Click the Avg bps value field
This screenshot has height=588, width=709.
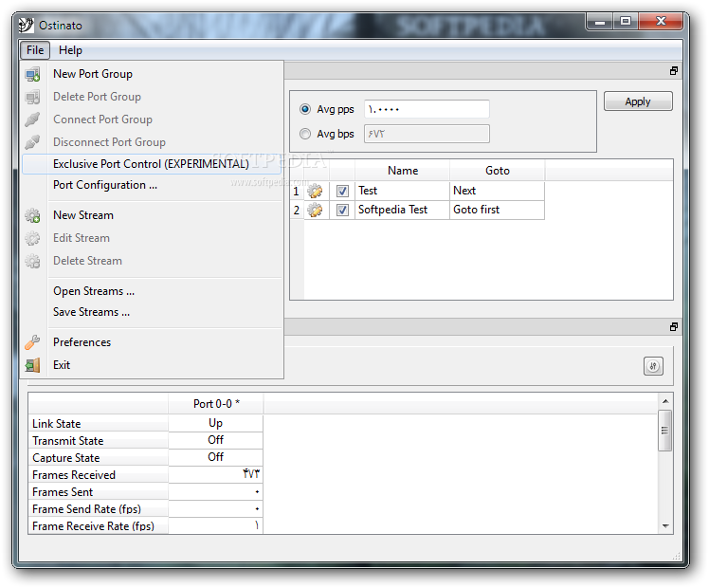point(427,134)
